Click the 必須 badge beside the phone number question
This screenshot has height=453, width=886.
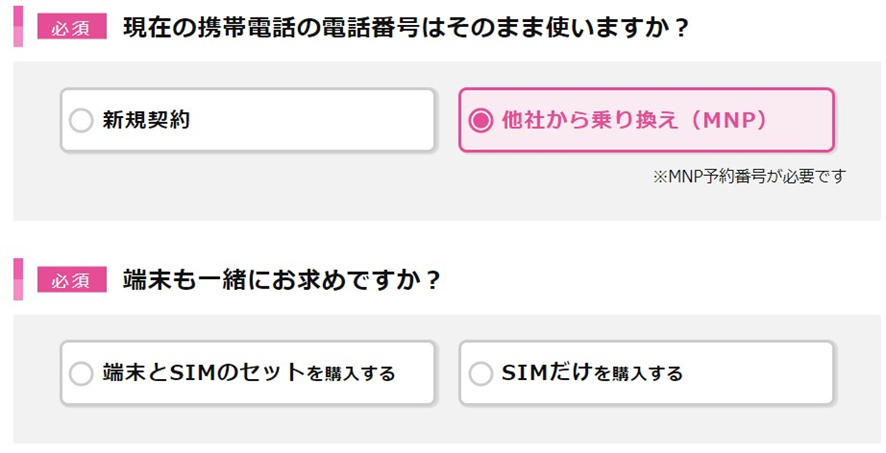pos(71,27)
